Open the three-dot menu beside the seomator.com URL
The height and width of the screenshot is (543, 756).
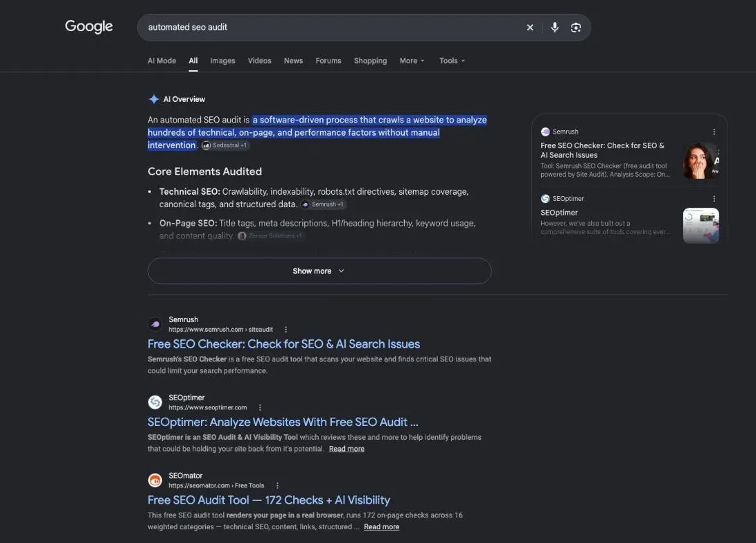coord(277,486)
